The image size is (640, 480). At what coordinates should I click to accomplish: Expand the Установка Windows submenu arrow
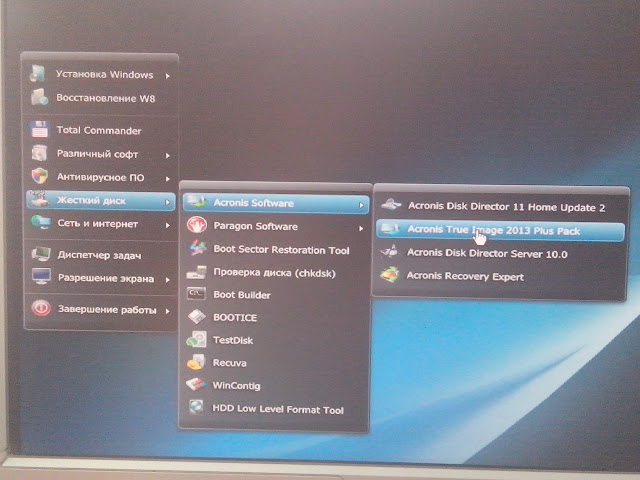tap(167, 76)
